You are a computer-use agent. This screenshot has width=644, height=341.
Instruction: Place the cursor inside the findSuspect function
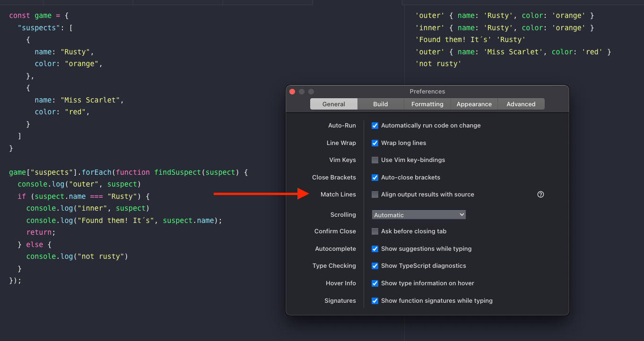177,172
